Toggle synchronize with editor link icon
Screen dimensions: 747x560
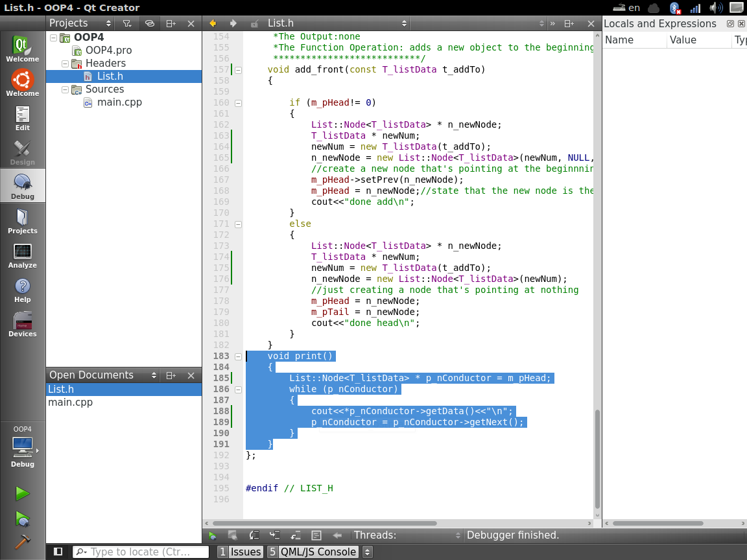tap(149, 23)
